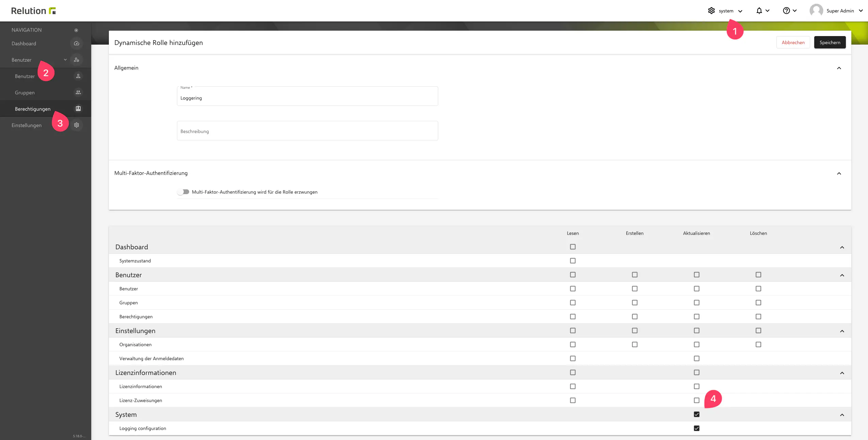Open the help question mark icon
The image size is (868, 440).
[x=786, y=11]
